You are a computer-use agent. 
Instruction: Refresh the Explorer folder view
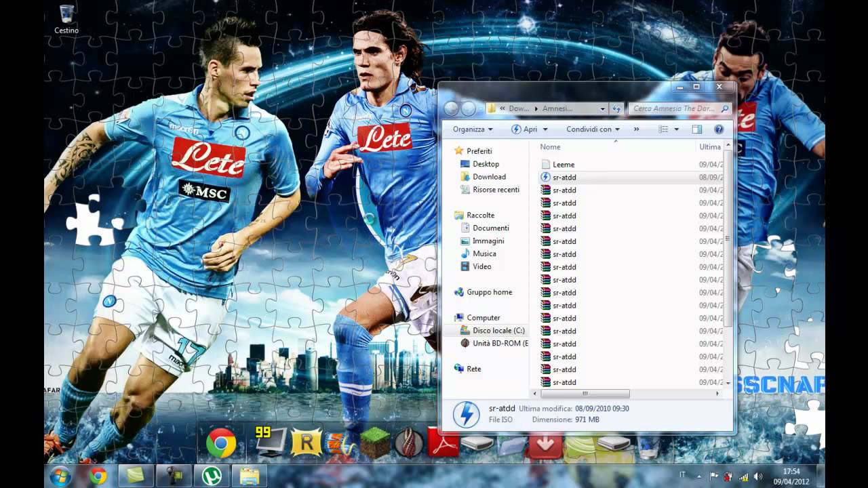click(x=616, y=108)
